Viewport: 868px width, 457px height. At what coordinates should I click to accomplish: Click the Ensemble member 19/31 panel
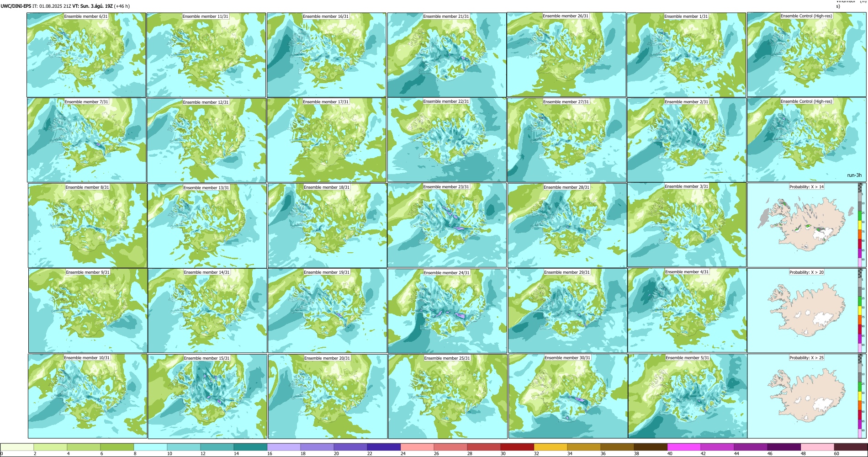328,311
